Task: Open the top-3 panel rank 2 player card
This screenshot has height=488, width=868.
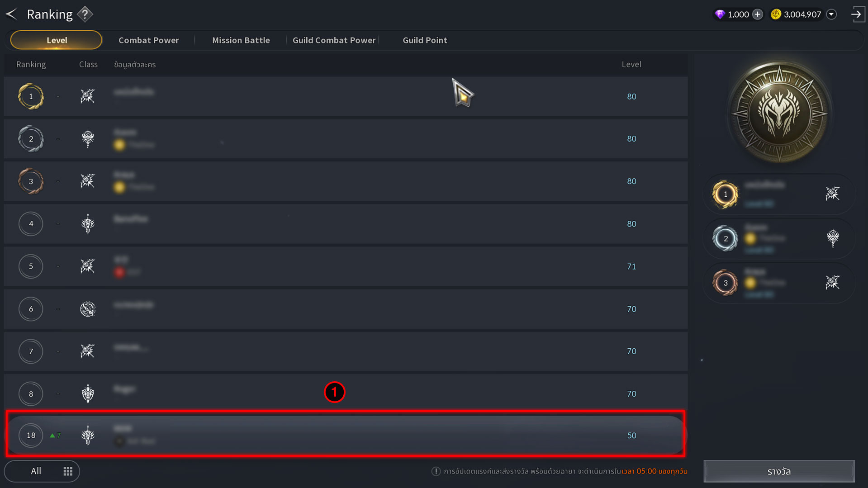Action: [x=779, y=238]
